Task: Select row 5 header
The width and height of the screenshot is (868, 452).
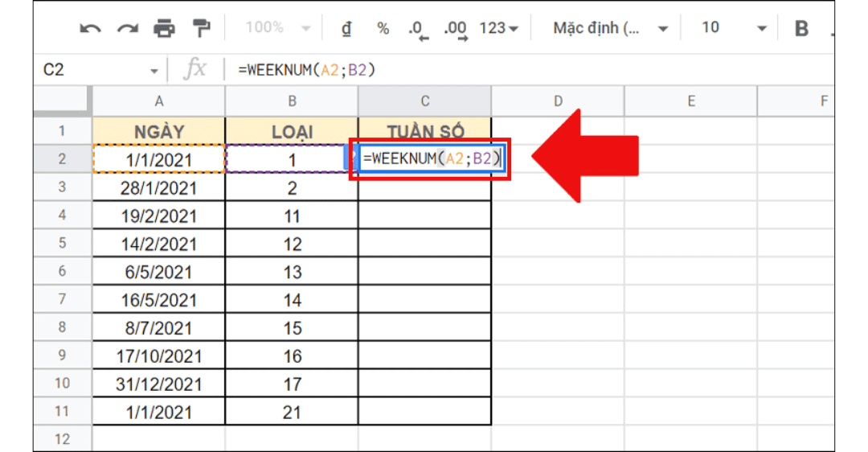Action: point(62,243)
